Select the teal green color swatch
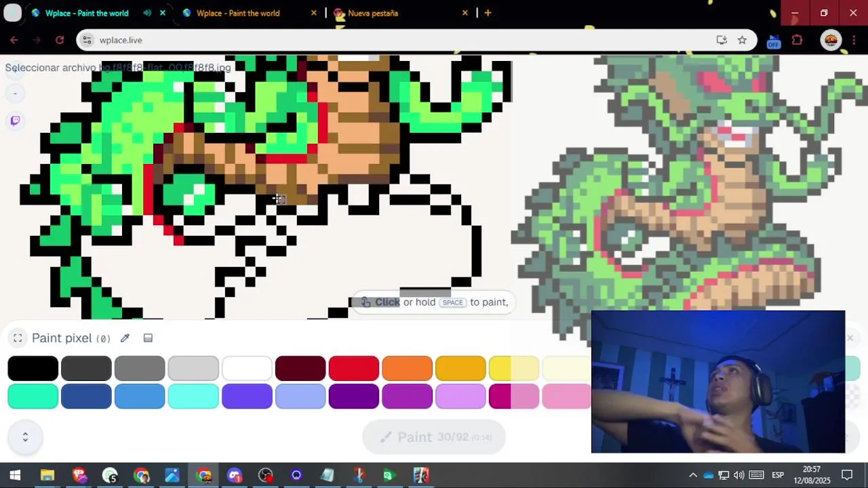 [x=33, y=396]
